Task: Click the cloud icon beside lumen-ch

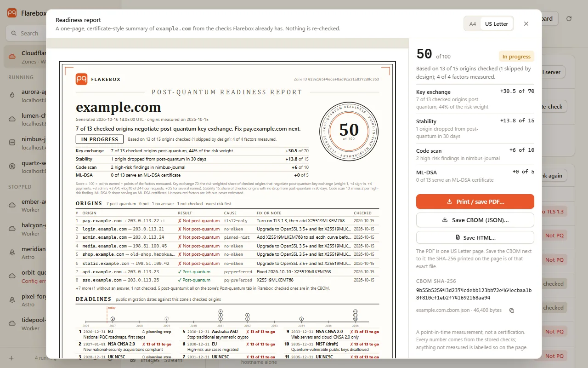Action: tap(12, 120)
